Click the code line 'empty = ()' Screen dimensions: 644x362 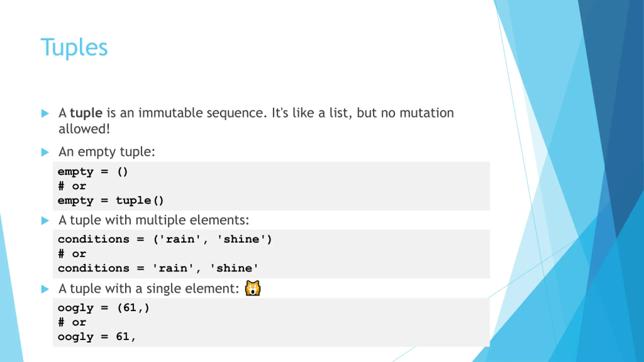point(93,172)
